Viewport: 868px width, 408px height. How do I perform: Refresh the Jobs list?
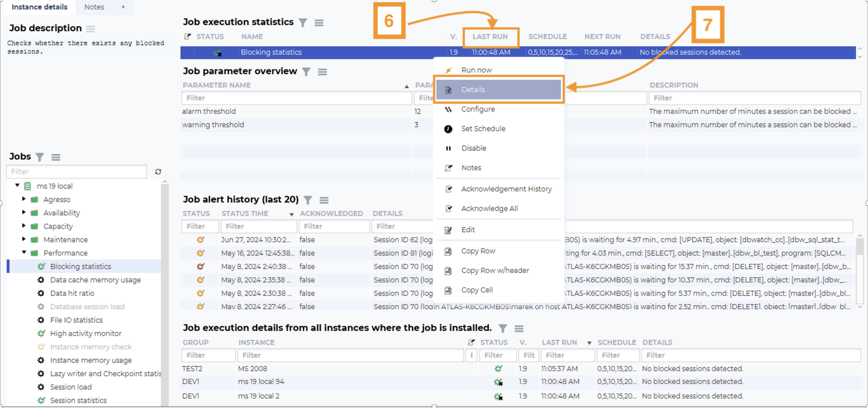pos(158,172)
